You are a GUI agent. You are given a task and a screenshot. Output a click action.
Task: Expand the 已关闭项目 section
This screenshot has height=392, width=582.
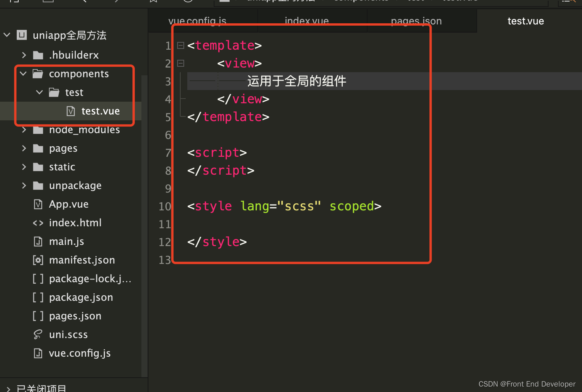coord(8,389)
